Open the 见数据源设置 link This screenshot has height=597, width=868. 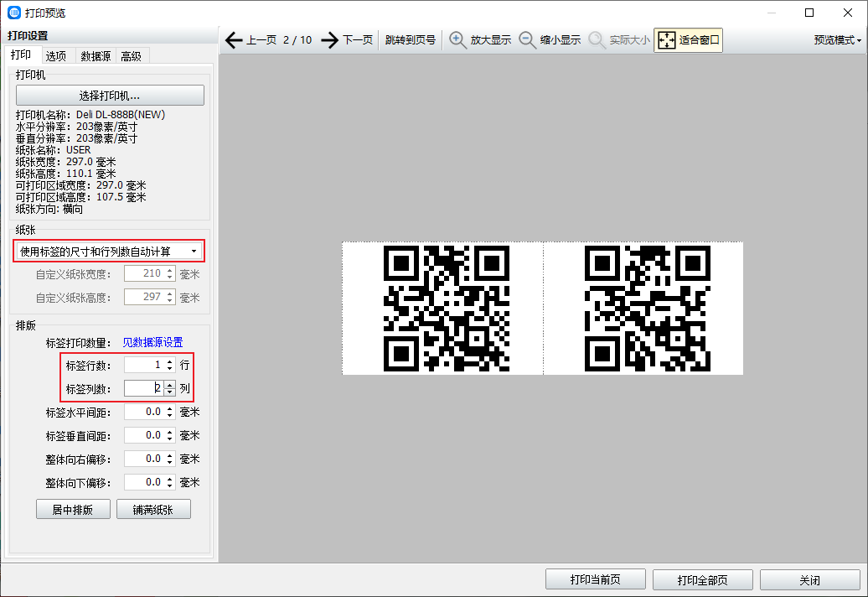pos(152,342)
